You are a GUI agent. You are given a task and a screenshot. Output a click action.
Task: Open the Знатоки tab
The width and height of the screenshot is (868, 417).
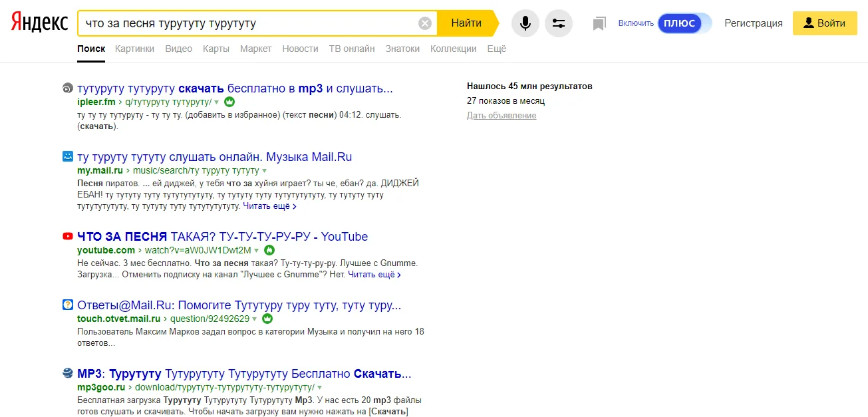[x=402, y=49]
